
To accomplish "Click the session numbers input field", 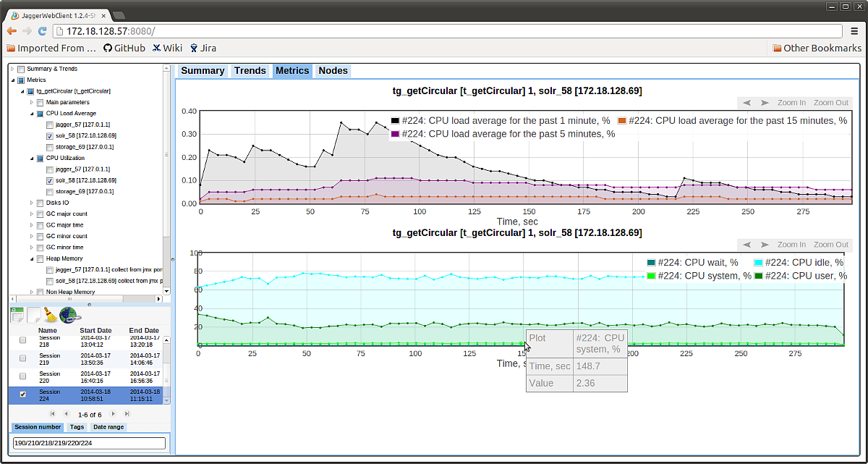I will pyautogui.click(x=90, y=443).
